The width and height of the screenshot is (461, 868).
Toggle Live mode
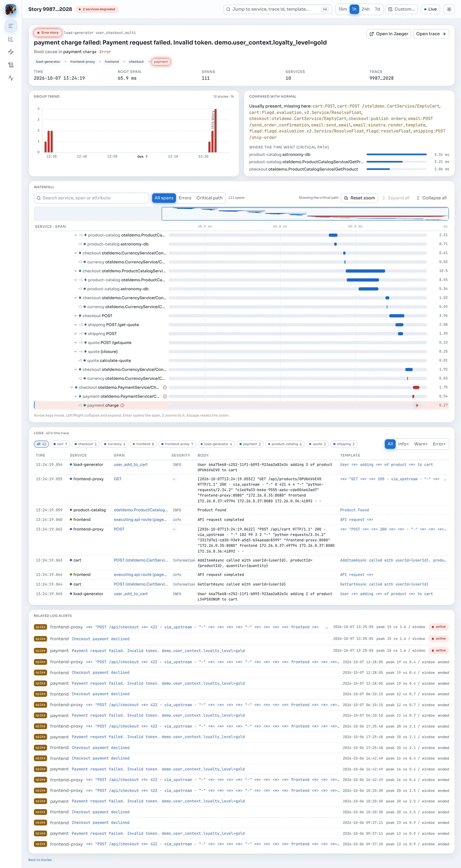point(430,9)
